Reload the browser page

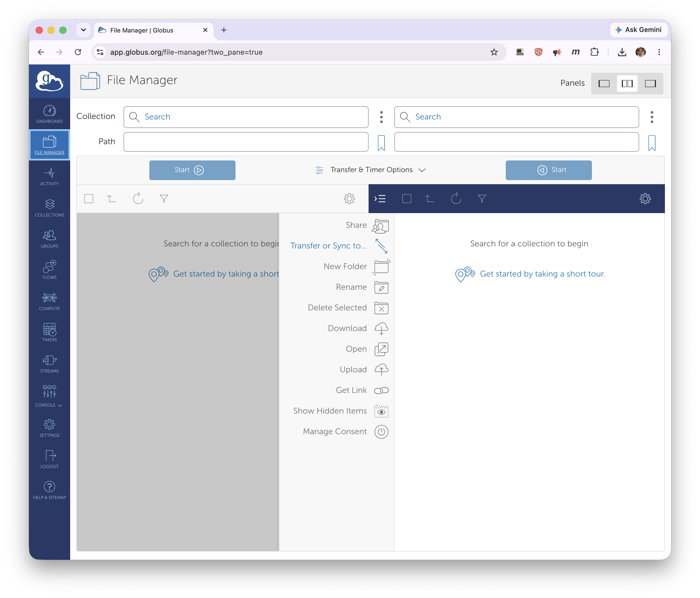(x=78, y=52)
